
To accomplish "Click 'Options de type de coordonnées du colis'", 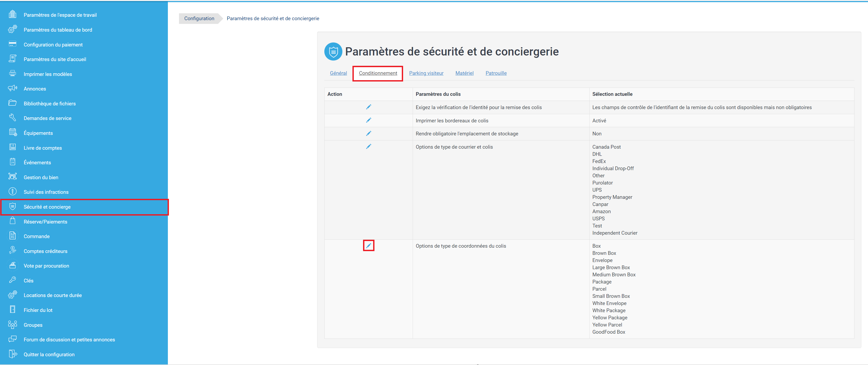I will click(x=461, y=246).
